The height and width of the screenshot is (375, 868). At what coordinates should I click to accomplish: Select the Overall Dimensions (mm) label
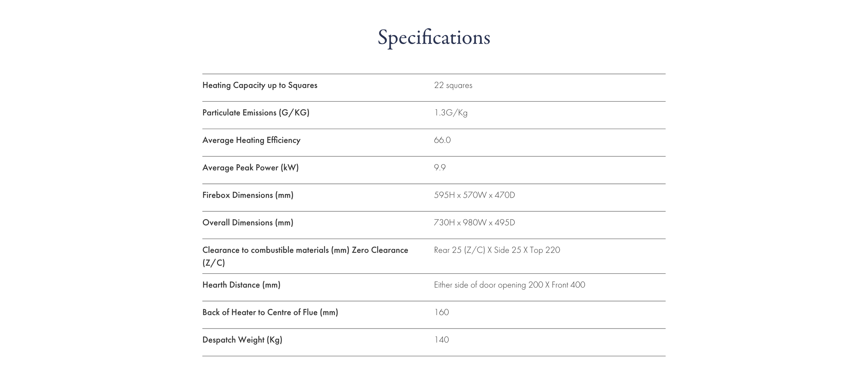click(x=248, y=222)
